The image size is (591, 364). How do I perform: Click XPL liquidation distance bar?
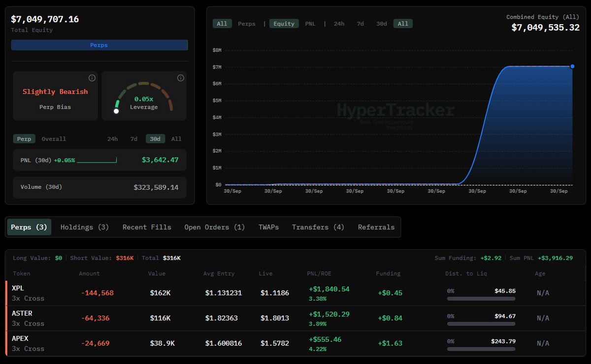[481, 299]
